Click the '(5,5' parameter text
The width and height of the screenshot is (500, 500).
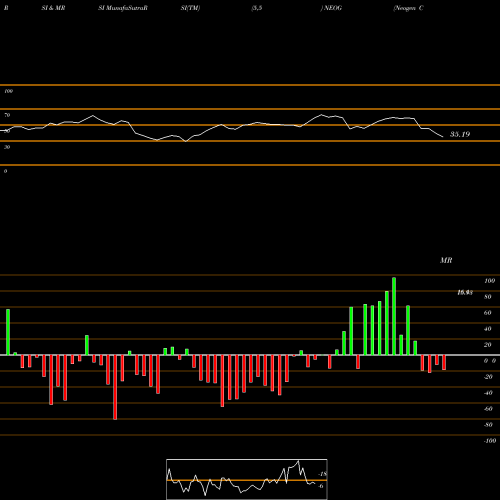[x=257, y=8]
